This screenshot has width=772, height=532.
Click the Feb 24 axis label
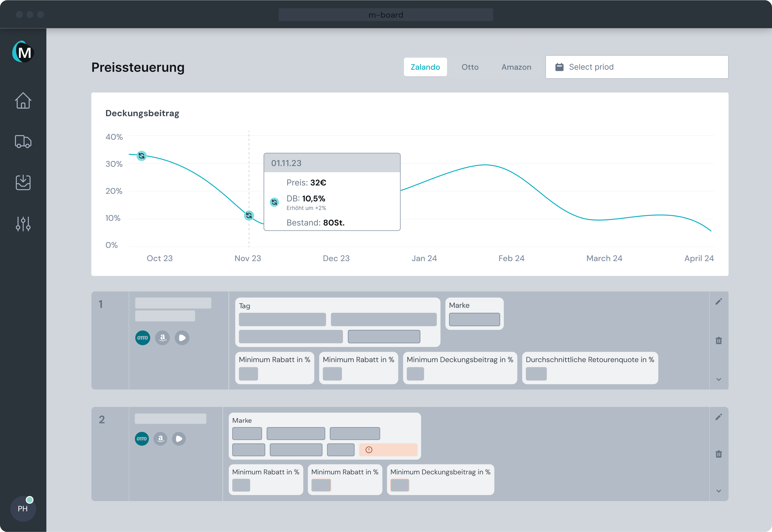click(x=512, y=258)
